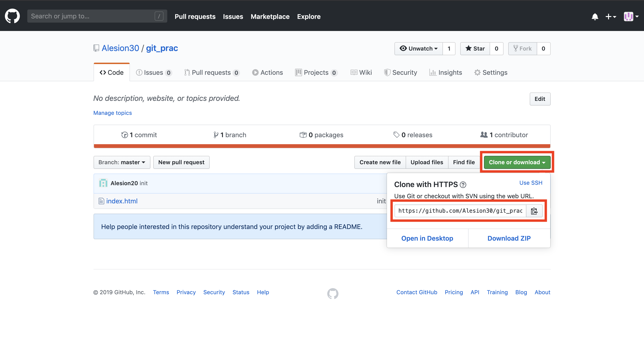Expand the Branch: master dropdown

122,162
